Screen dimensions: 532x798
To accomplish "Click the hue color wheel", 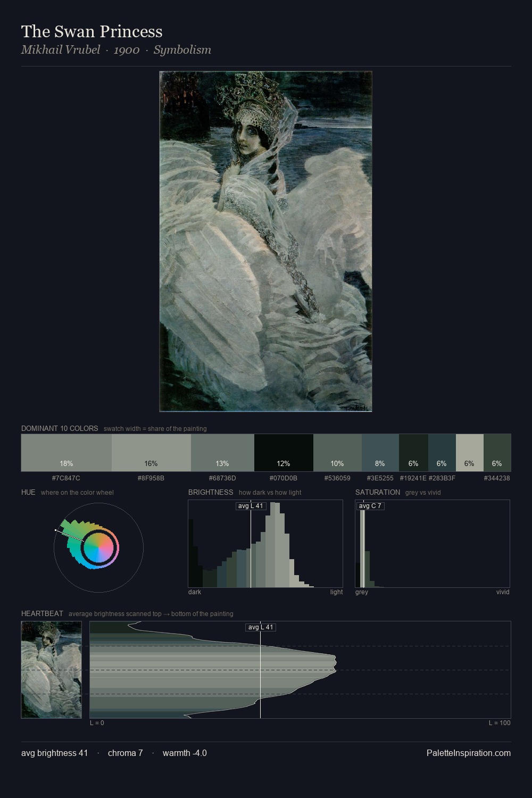I will click(98, 547).
